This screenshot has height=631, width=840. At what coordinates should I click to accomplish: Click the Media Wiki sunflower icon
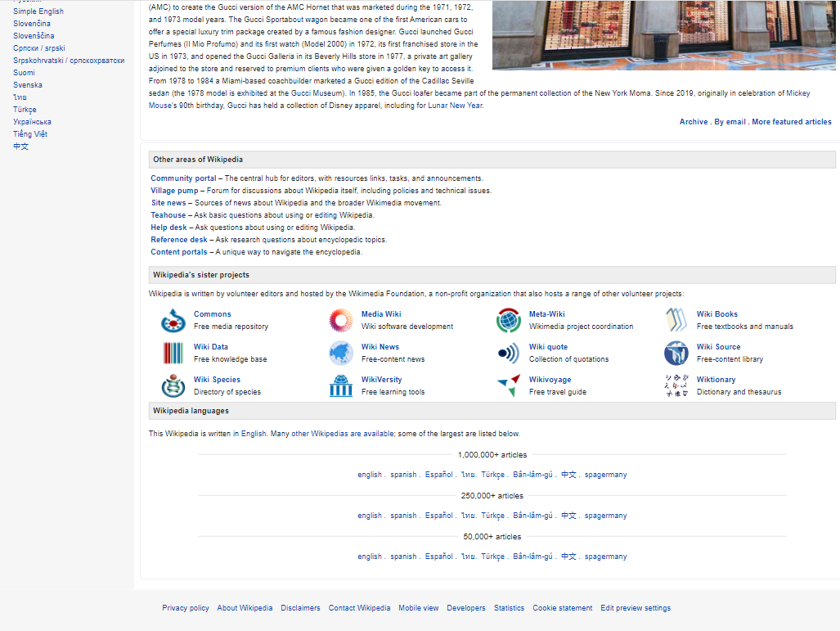click(341, 321)
